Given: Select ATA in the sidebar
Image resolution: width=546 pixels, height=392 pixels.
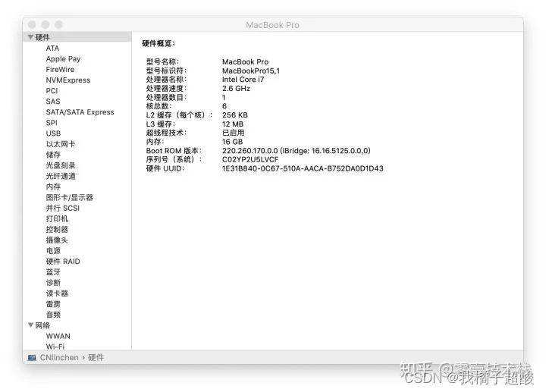Looking at the screenshot, I should pos(52,48).
